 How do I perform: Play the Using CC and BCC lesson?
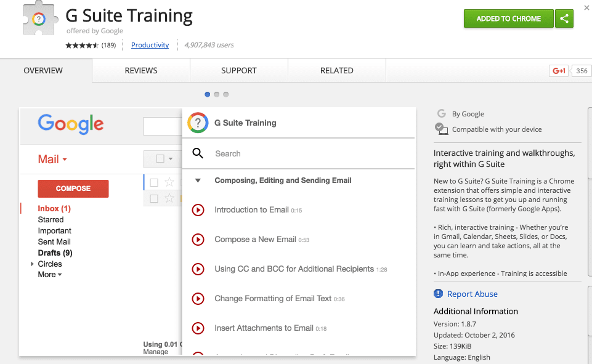(x=198, y=269)
